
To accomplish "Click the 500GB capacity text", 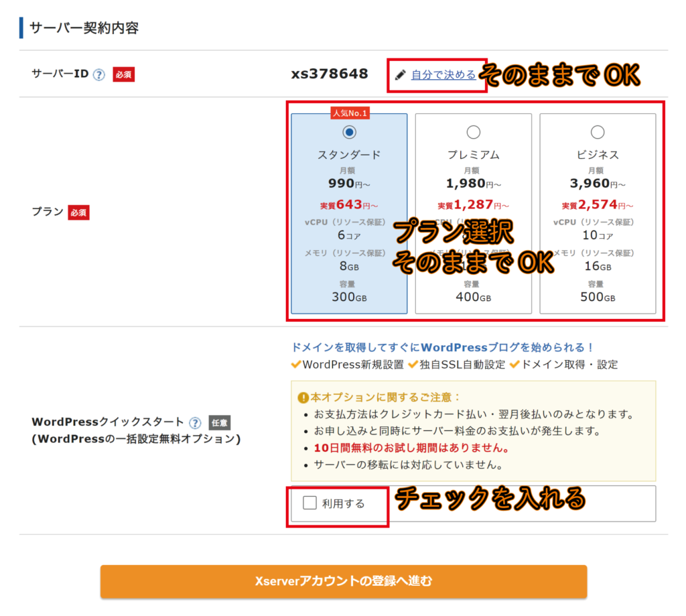I will 598,297.
